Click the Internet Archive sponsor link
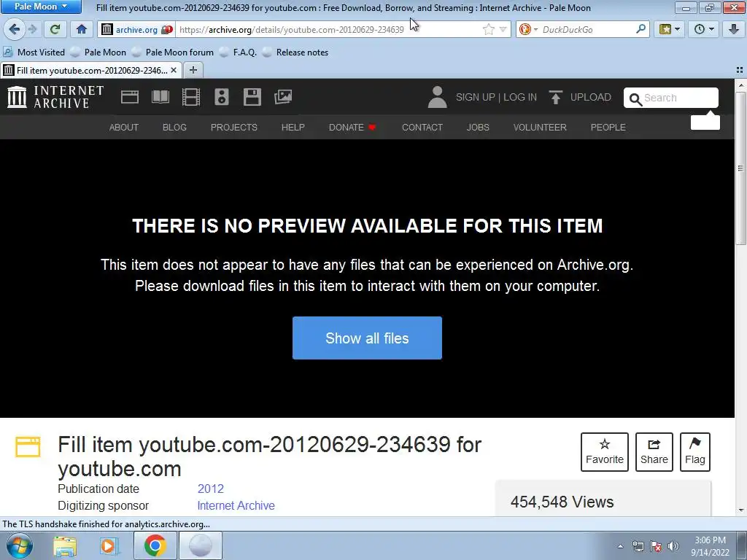The image size is (747, 560). pyautogui.click(x=236, y=506)
